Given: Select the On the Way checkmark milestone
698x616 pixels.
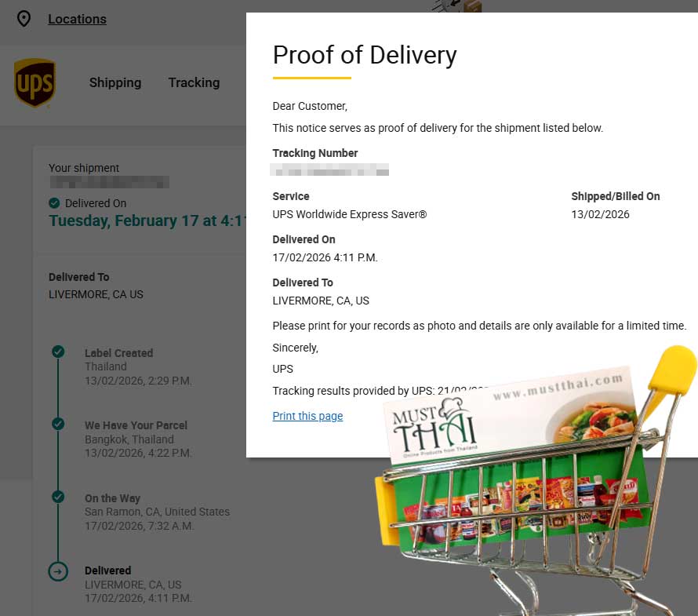Looking at the screenshot, I should 58,497.
